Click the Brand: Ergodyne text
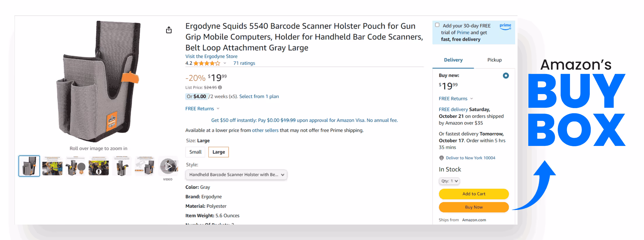Viewport: 644px width, 240px height. 203,197
